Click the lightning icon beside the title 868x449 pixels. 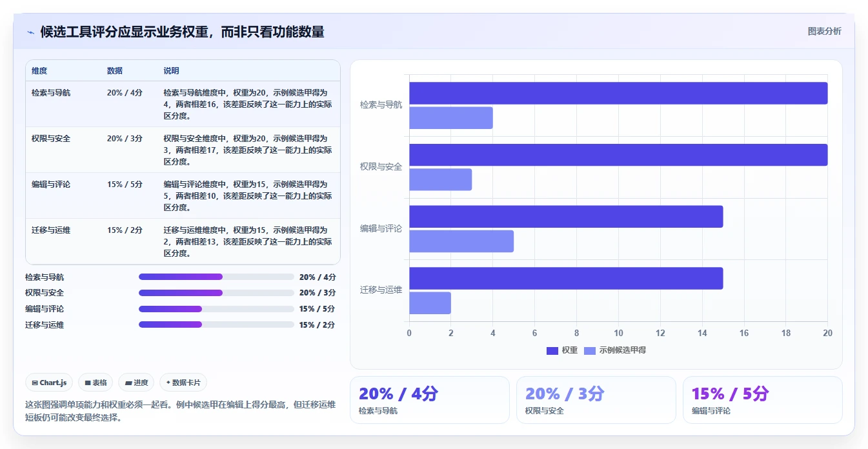30,32
